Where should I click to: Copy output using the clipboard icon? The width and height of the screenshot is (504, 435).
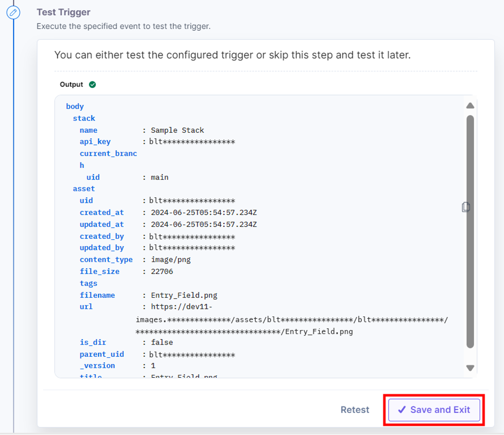[x=466, y=207]
